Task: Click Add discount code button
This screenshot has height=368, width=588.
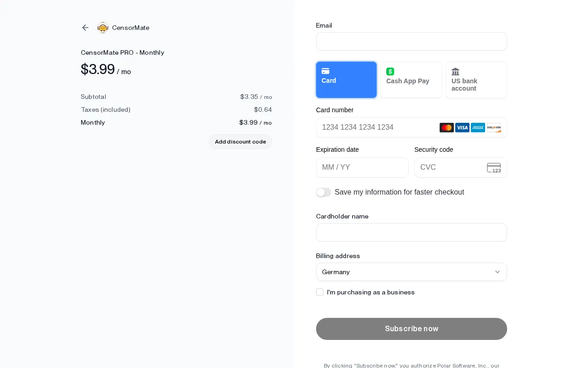Action: [240, 142]
